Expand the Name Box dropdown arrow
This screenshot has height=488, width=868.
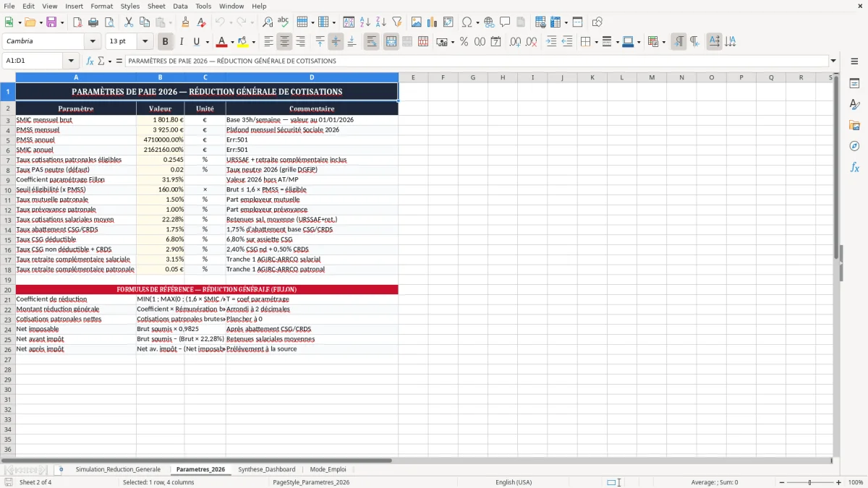[x=71, y=61]
